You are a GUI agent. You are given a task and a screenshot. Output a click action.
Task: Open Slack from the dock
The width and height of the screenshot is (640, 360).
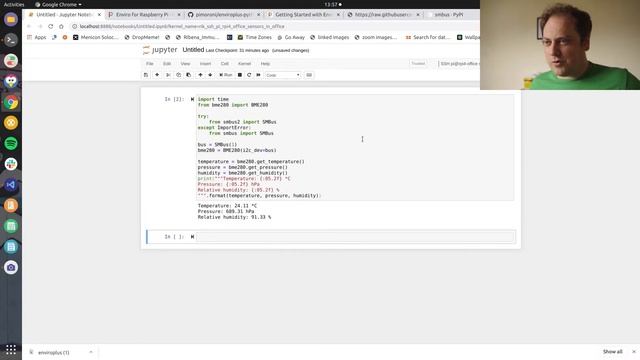(11, 164)
